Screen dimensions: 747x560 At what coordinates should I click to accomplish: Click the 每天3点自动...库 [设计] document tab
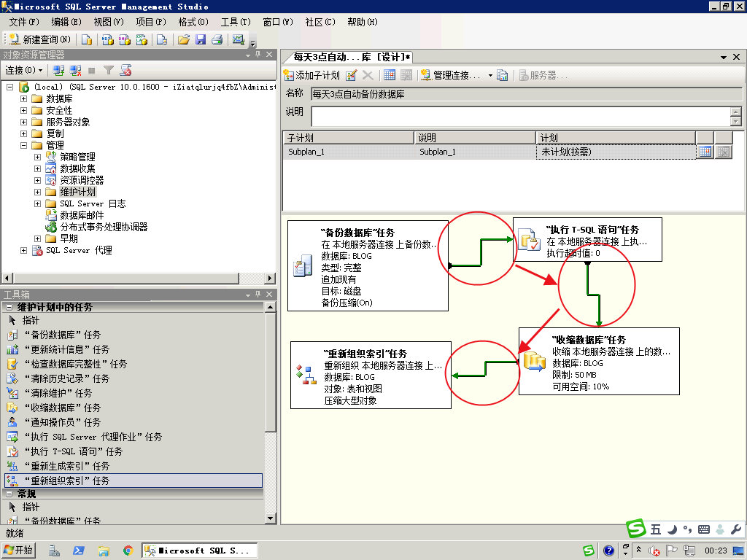coord(349,57)
